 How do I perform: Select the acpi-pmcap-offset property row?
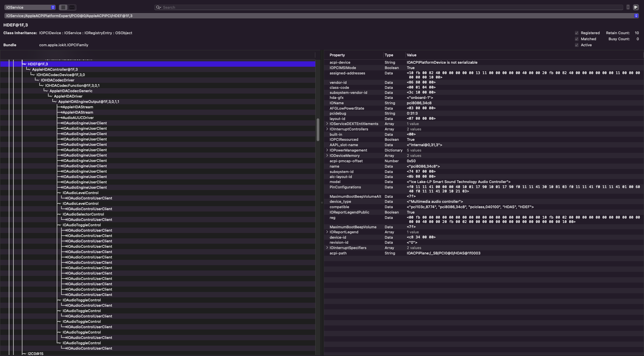pos(483,161)
